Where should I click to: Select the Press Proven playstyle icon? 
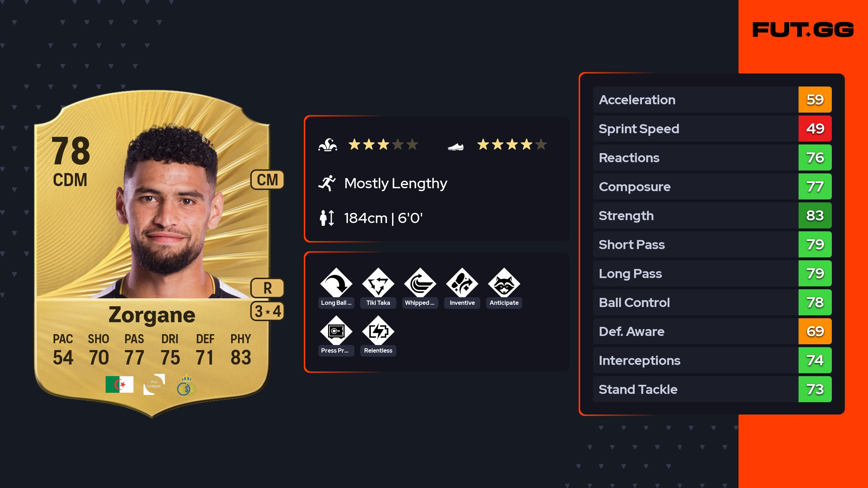pos(336,331)
